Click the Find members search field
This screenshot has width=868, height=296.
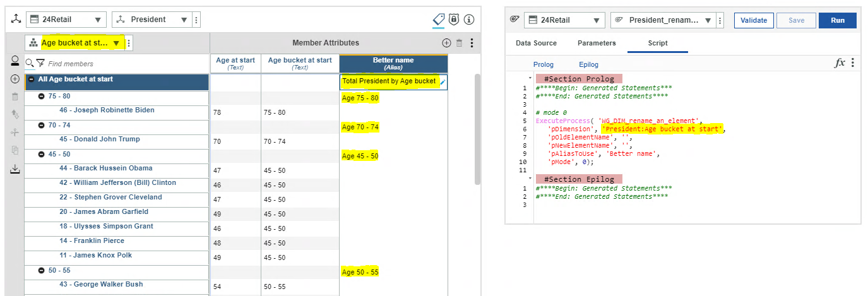126,64
